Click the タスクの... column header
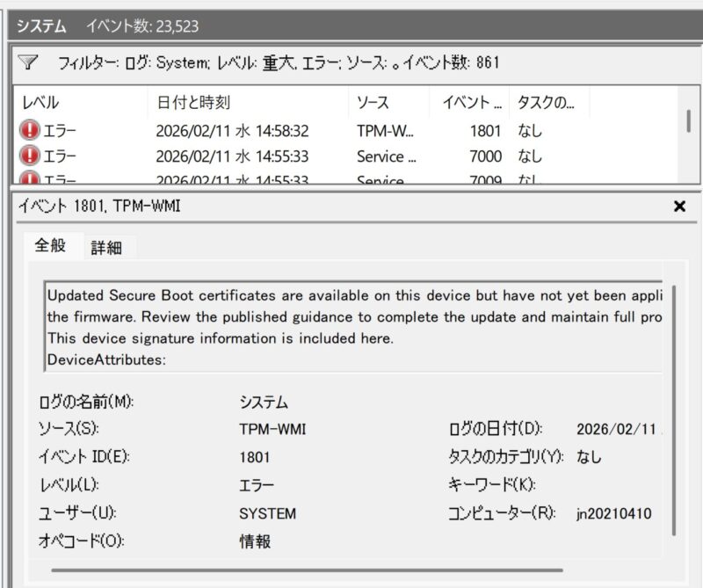The image size is (703, 588). click(547, 103)
